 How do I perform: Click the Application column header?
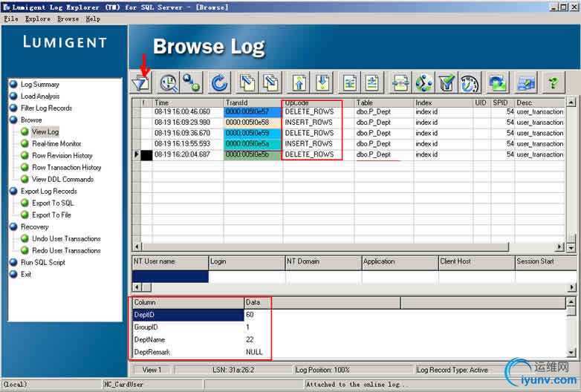400,261
